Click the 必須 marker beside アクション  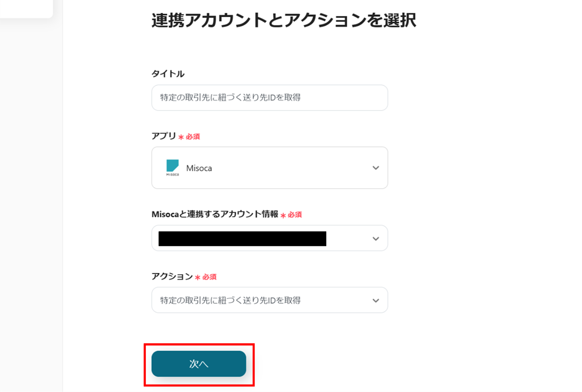click(x=210, y=277)
